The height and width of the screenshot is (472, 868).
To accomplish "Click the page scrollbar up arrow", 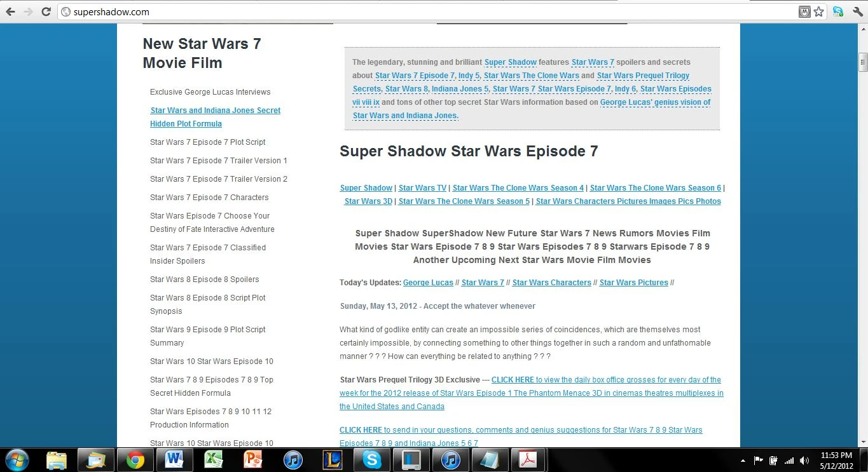I will tap(863, 28).
